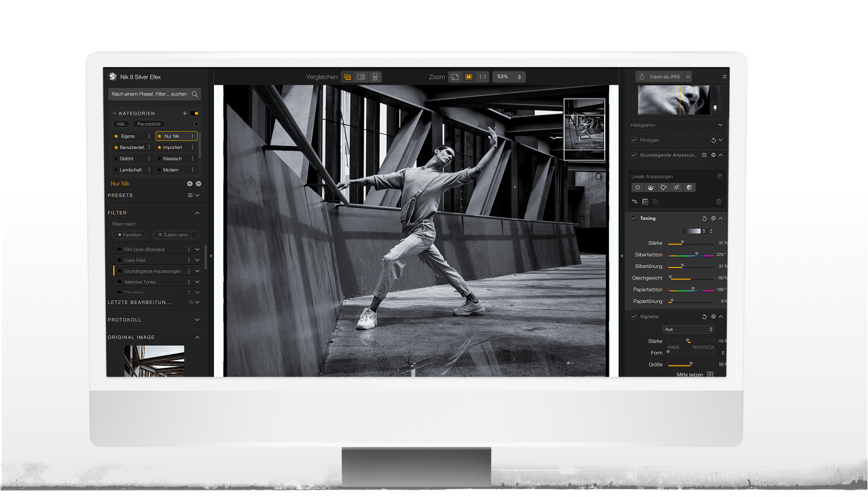Expand the Histogramm panel
This screenshot has width=868, height=497.
[720, 125]
